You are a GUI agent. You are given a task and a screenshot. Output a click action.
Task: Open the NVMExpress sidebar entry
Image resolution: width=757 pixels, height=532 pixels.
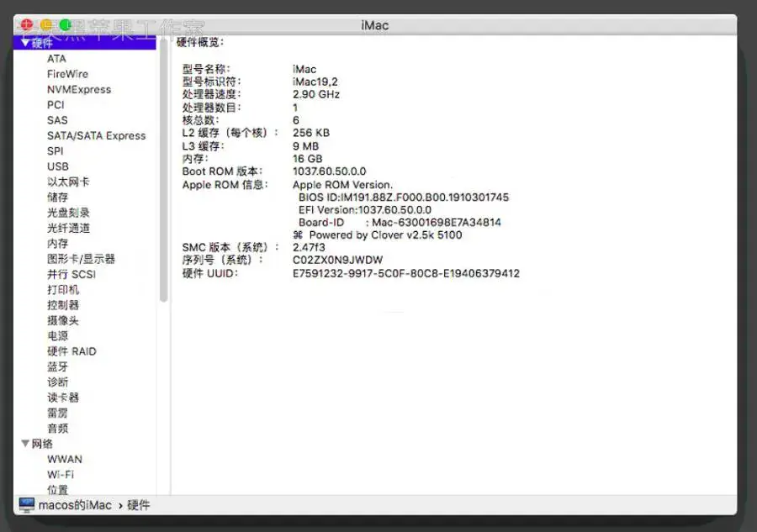point(79,89)
